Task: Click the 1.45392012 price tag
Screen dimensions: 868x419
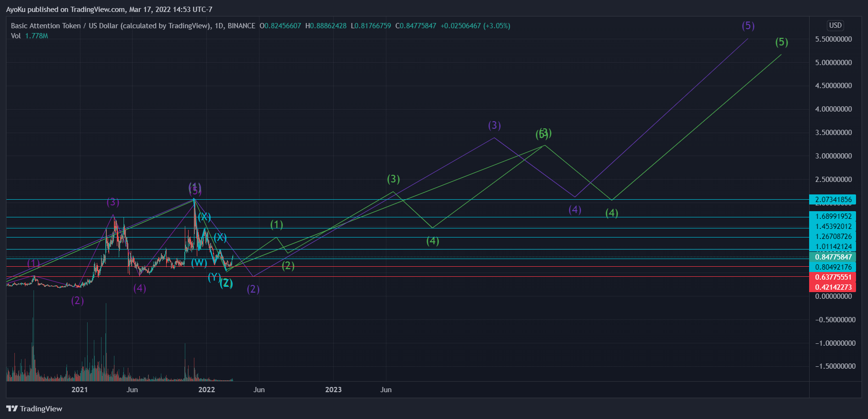Action: click(x=833, y=226)
